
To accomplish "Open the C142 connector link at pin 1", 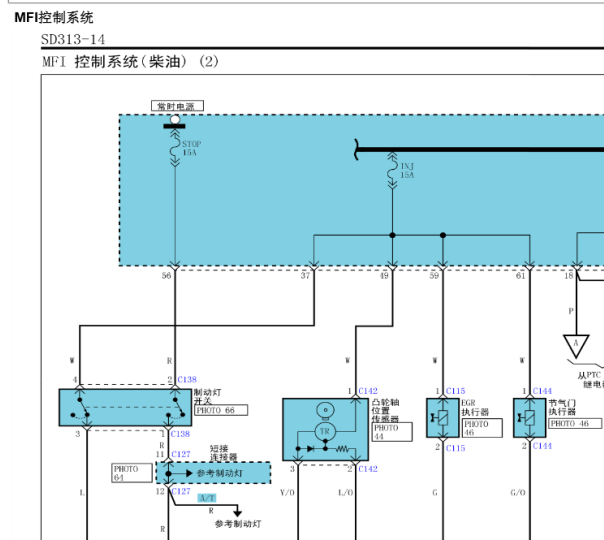I will point(368,391).
